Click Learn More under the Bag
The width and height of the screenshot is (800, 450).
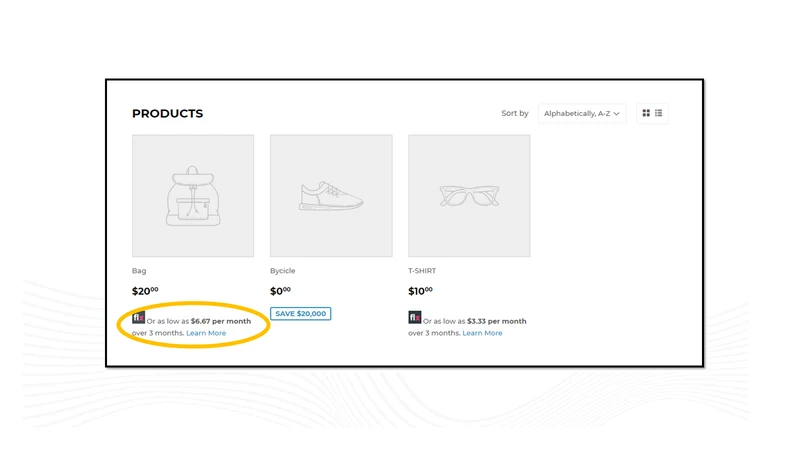[206, 333]
